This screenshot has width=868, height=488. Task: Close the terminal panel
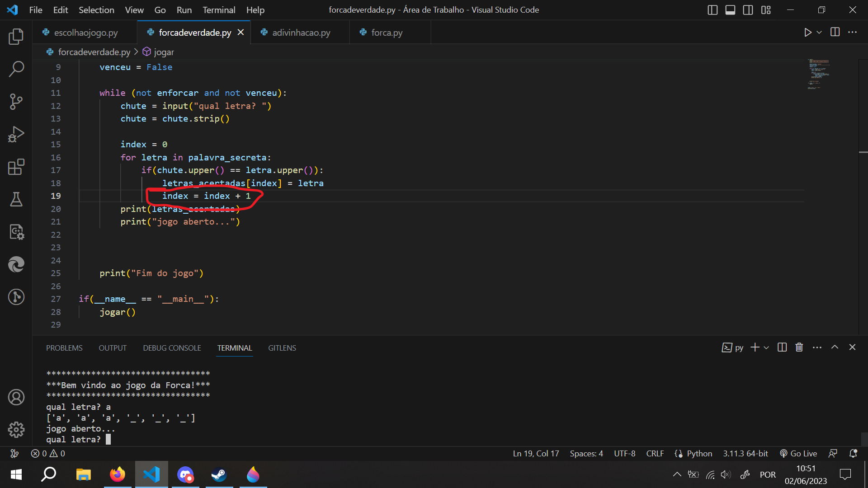[x=852, y=347]
